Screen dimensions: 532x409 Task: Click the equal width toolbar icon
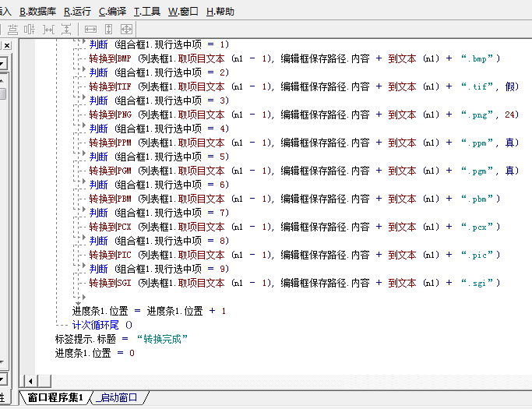[90, 29]
